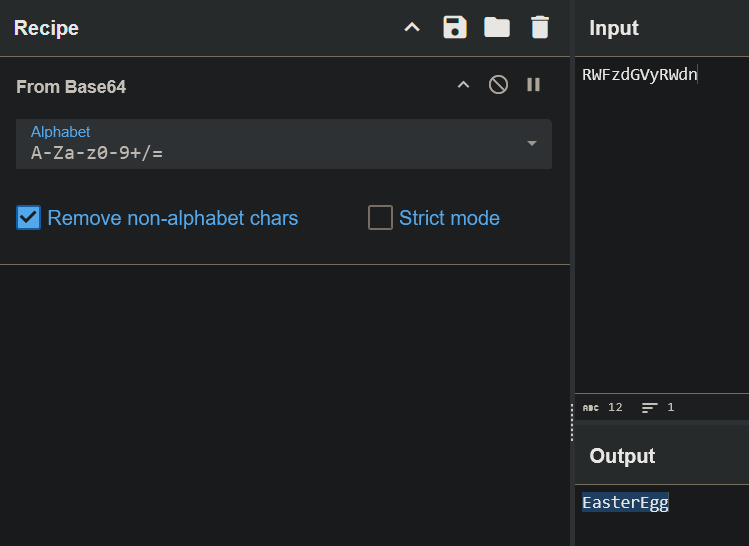749x546 pixels.
Task: Click the From Base64 operation title
Action: [x=71, y=87]
